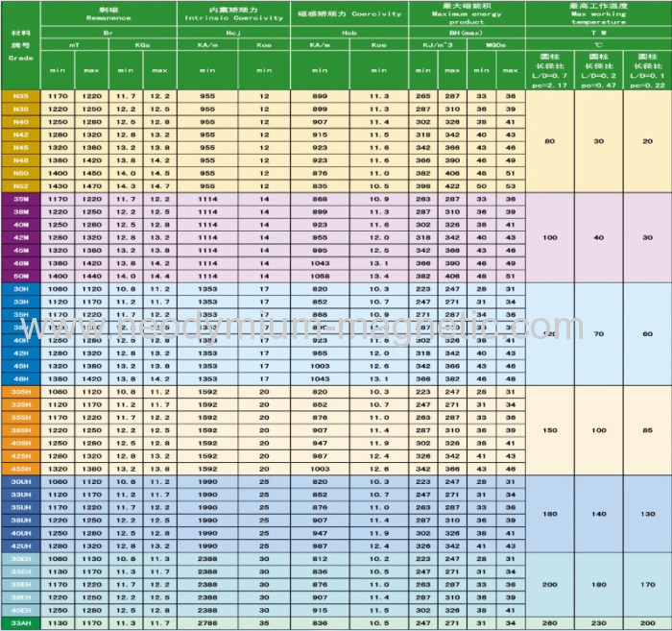Screen dimensions: 672x631
Task: Click the 45SH grade label
Action: (x=20, y=469)
